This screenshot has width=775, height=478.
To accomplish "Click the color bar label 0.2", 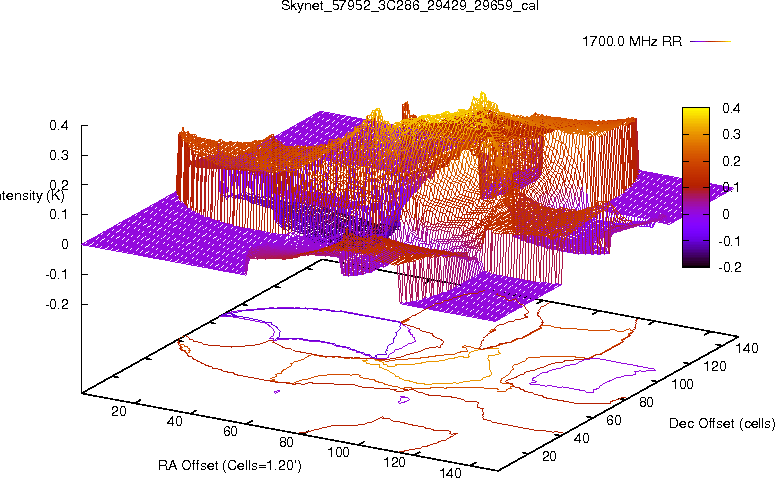I will point(731,161).
